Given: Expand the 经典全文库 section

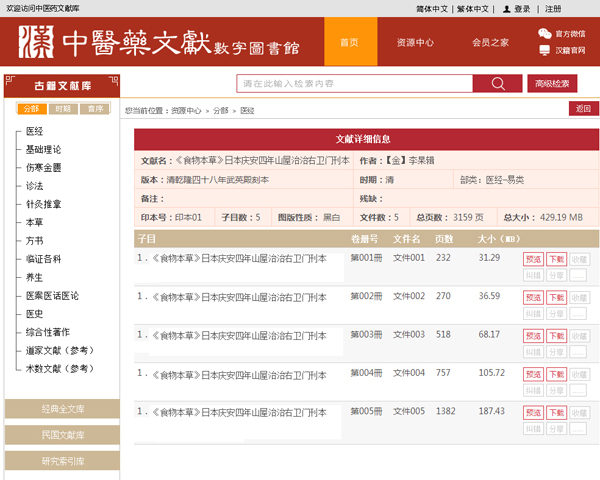Looking at the screenshot, I should (62, 409).
